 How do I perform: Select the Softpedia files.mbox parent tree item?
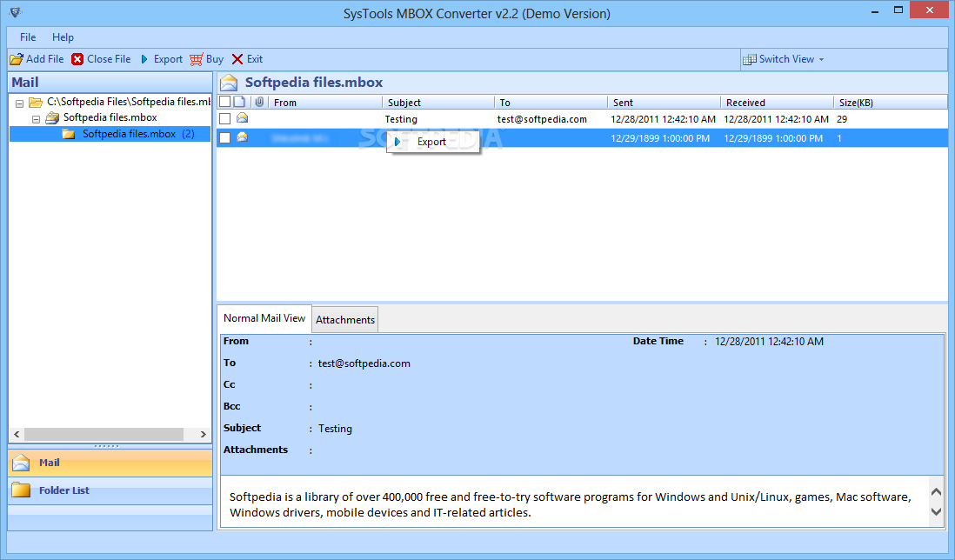(x=110, y=117)
